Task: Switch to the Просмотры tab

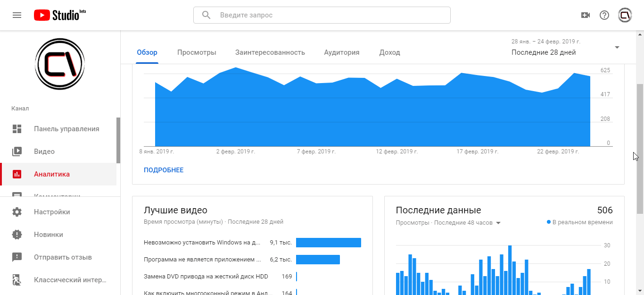Action: [197, 52]
